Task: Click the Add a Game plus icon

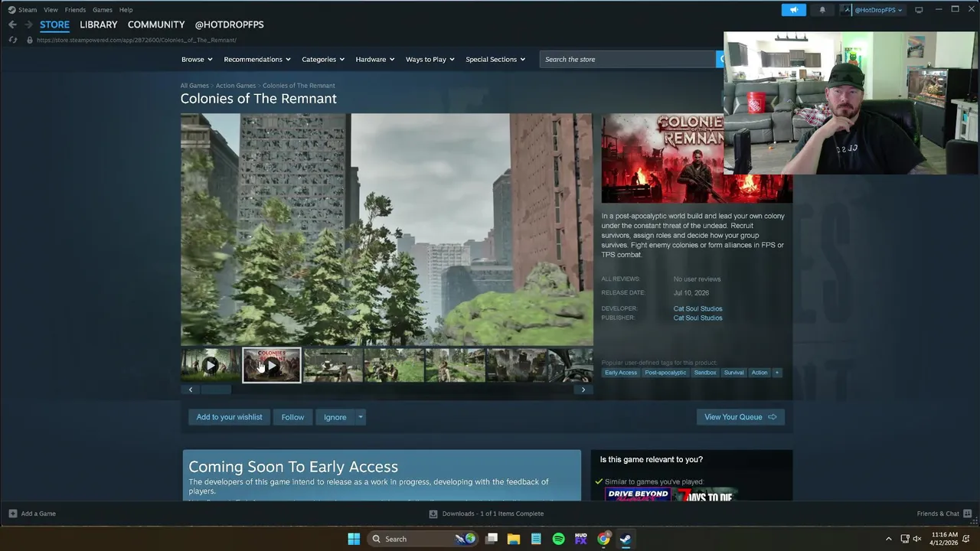Action: tap(12, 514)
